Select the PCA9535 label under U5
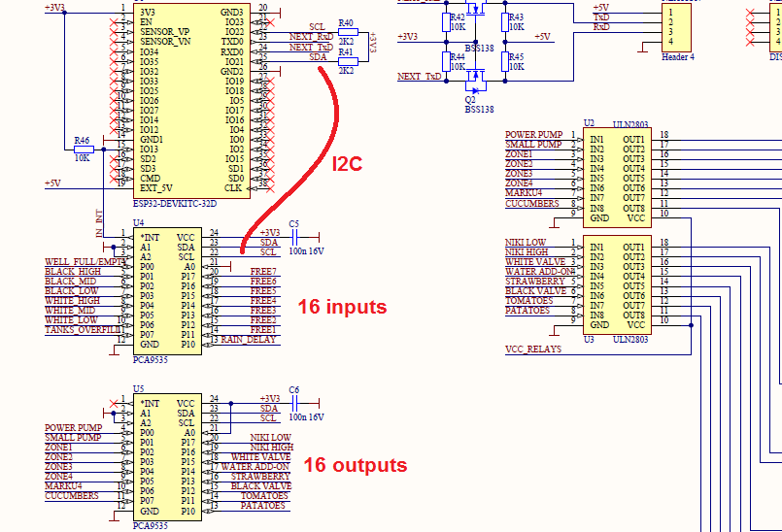 (151, 526)
